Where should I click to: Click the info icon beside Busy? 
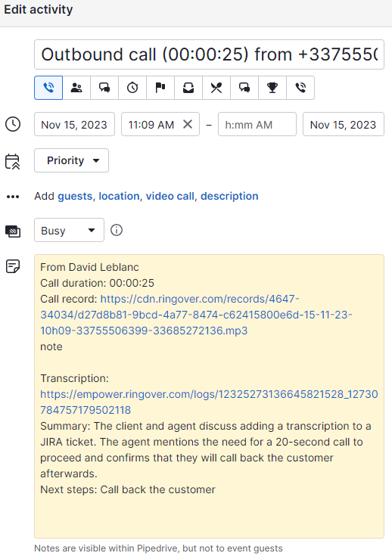tap(117, 230)
